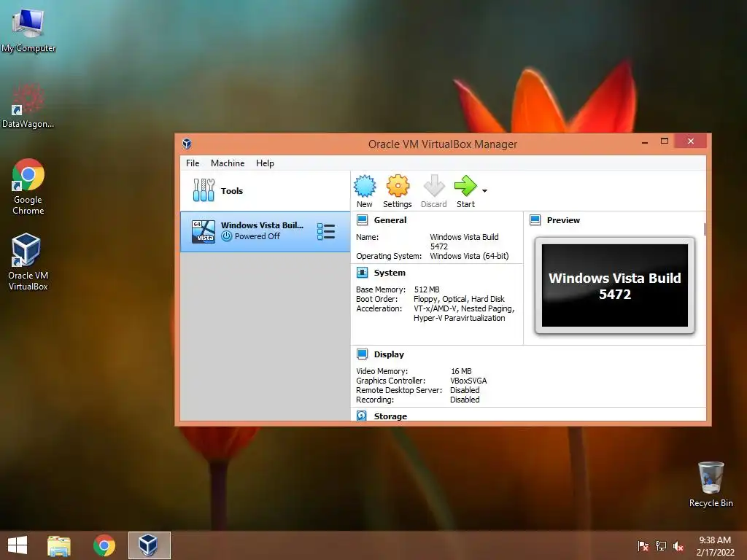Open the VM list hamburger menu icon
The width and height of the screenshot is (747, 560).
pos(326,231)
